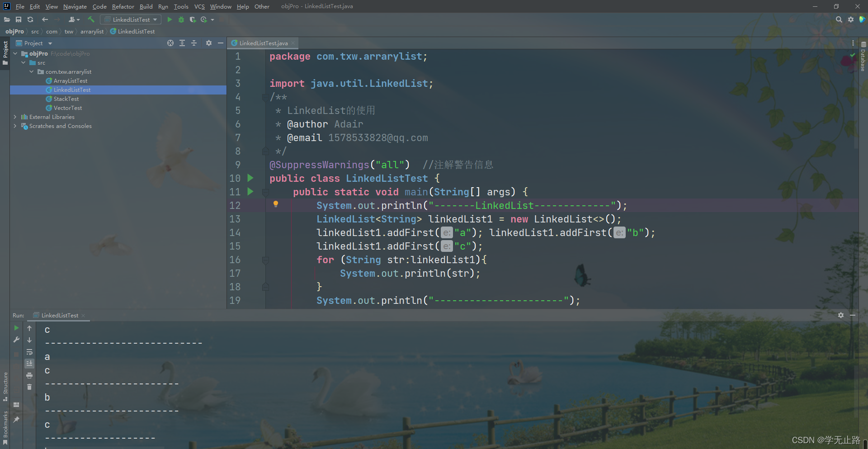The image size is (868, 449).
Task: Toggle scroll to end in Run console
Action: point(29,364)
